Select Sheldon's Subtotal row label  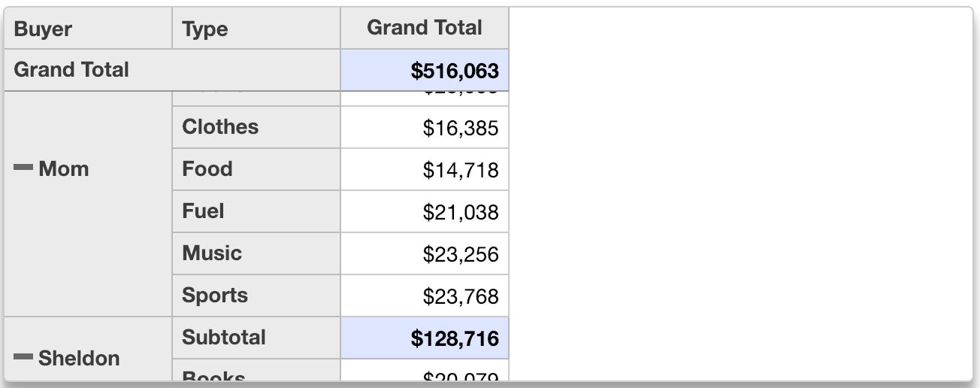(x=224, y=338)
